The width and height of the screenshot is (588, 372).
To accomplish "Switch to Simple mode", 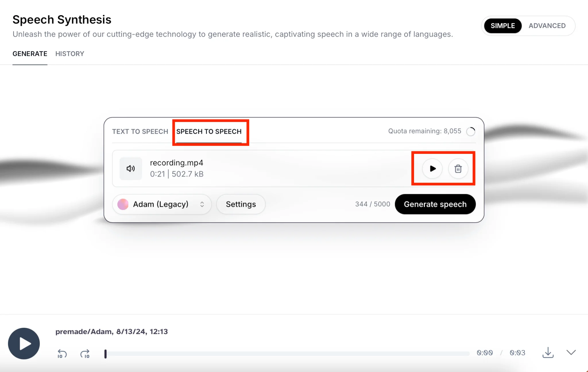I will pos(503,26).
